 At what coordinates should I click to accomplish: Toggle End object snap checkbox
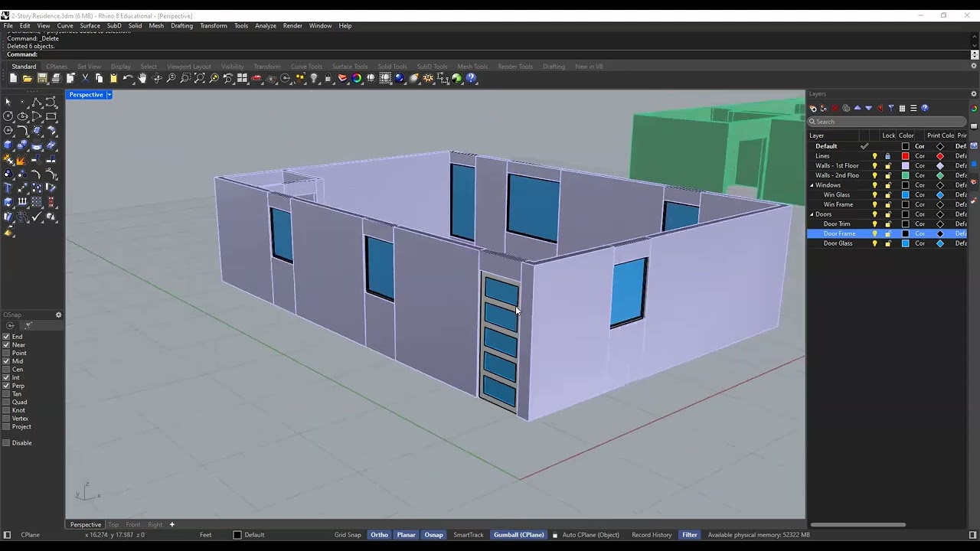pos(6,337)
